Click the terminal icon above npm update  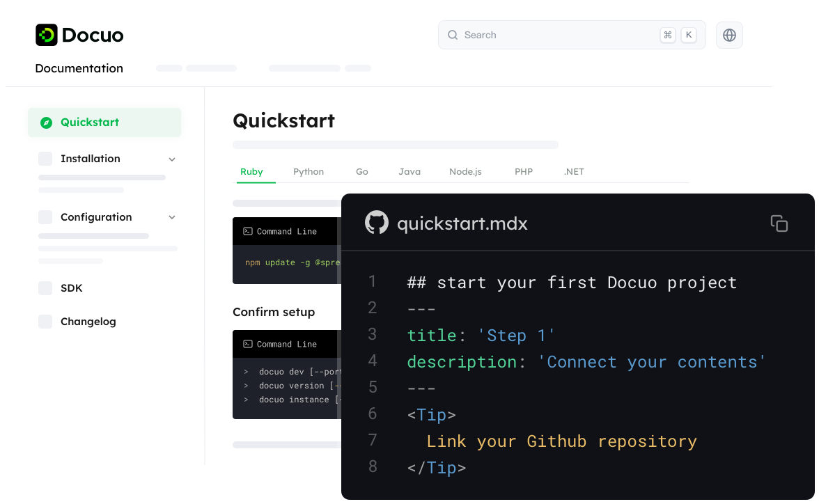pos(247,231)
